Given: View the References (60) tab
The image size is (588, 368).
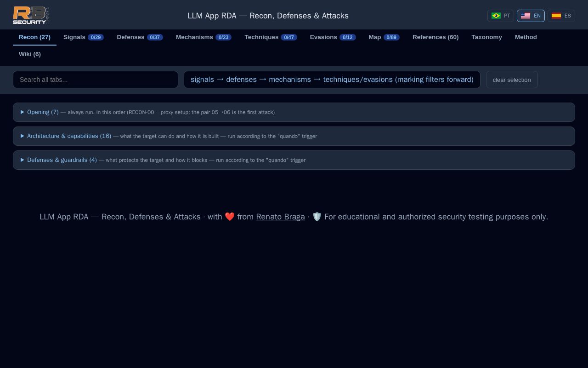Looking at the screenshot, I should click(x=435, y=37).
